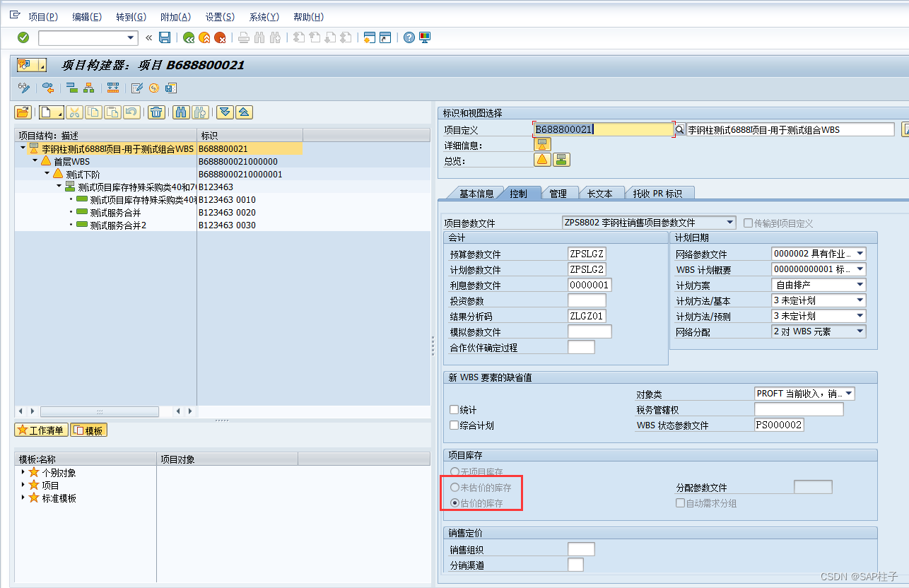Click the 模板 button
Screen dimensions: 909x588
tap(89, 430)
